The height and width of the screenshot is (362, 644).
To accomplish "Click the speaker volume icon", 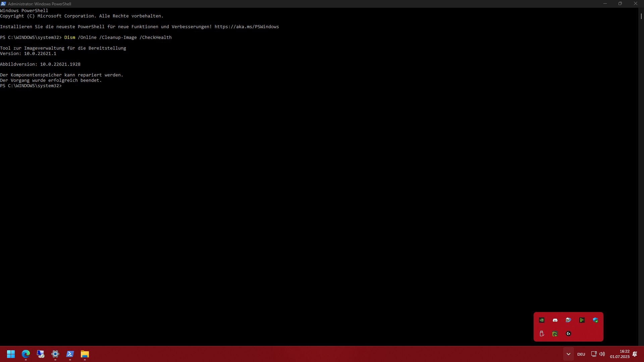I will 602,354.
